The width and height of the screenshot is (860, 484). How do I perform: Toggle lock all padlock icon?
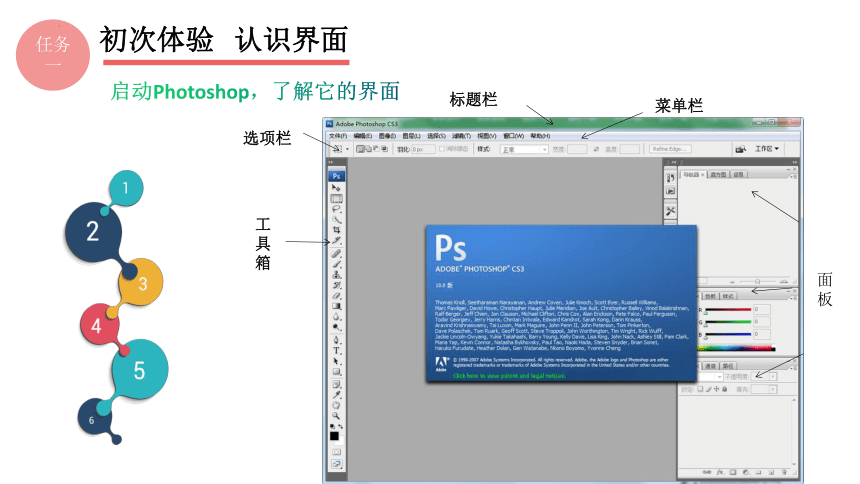pyautogui.click(x=725, y=389)
